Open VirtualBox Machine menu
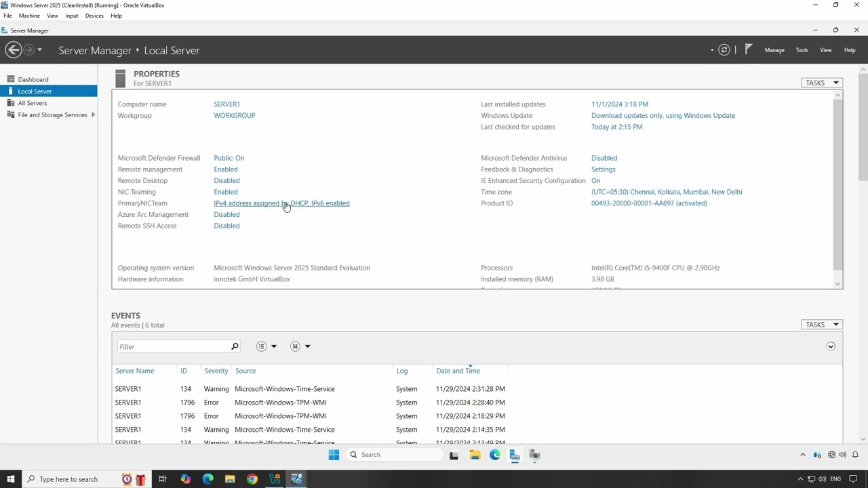Viewport: 868px width, 488px height. point(29,16)
